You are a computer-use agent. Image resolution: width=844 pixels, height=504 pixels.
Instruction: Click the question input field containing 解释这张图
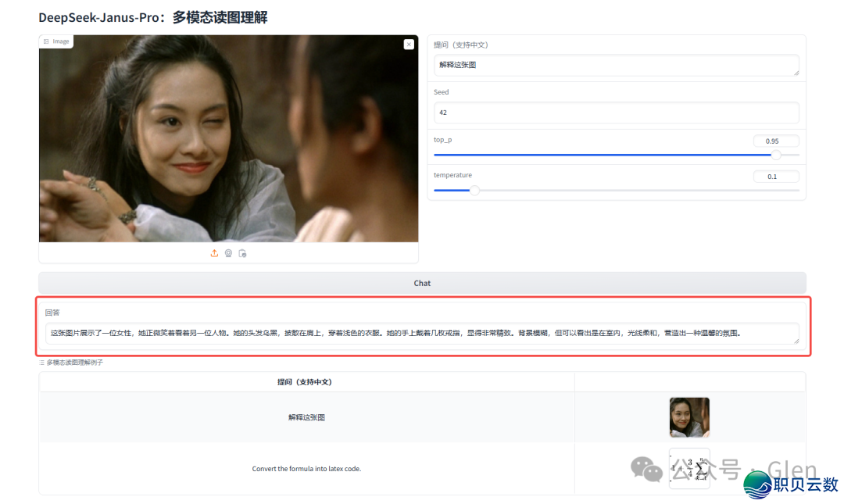point(617,65)
